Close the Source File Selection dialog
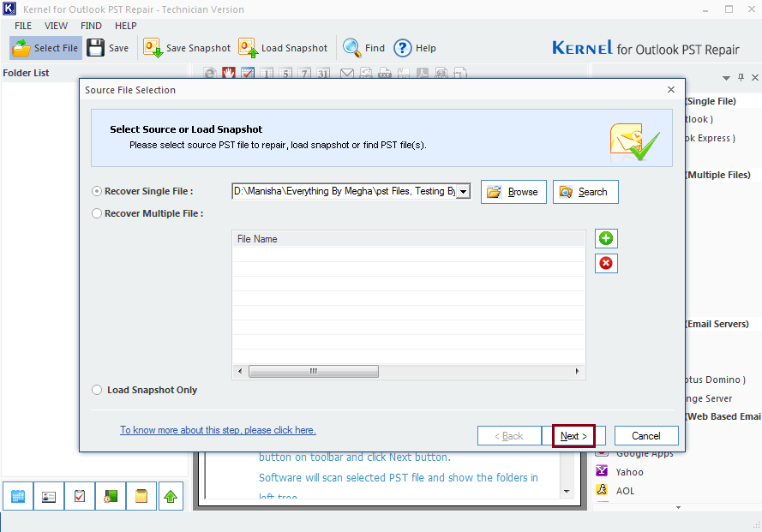This screenshot has height=532, width=762. 671,89
